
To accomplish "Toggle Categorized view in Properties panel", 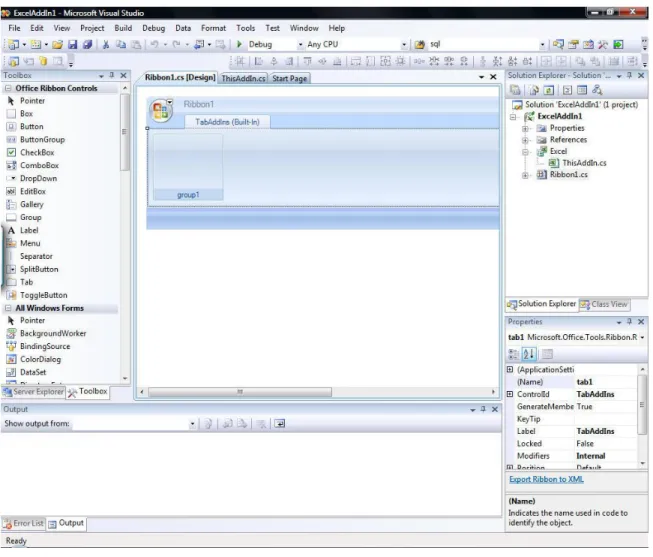I will pos(514,355).
